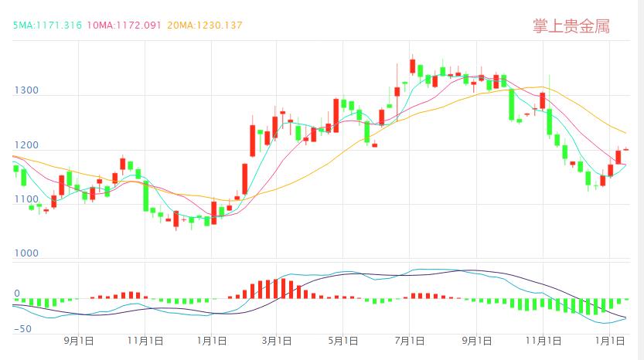Select the 5月1日 date axis label
Viewport: 644px width, 360px height.
click(343, 340)
